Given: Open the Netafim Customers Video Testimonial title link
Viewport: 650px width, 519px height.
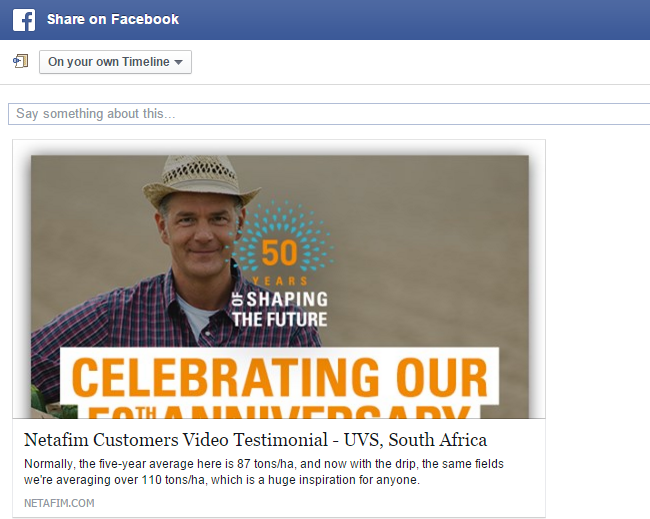Looking at the screenshot, I should (x=255, y=440).
